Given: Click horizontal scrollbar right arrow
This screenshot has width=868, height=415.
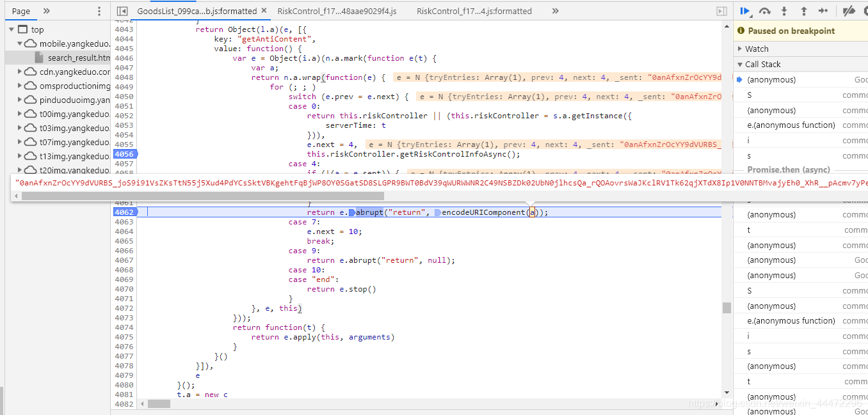Looking at the screenshot, I should pos(717,404).
